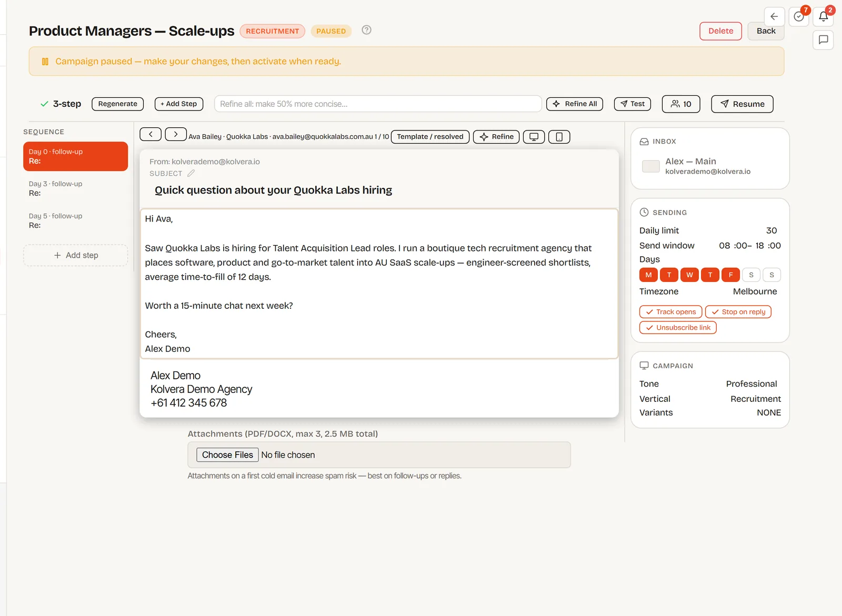Click the Resume campaign button
Viewport: 842px width, 616px height.
tap(742, 104)
